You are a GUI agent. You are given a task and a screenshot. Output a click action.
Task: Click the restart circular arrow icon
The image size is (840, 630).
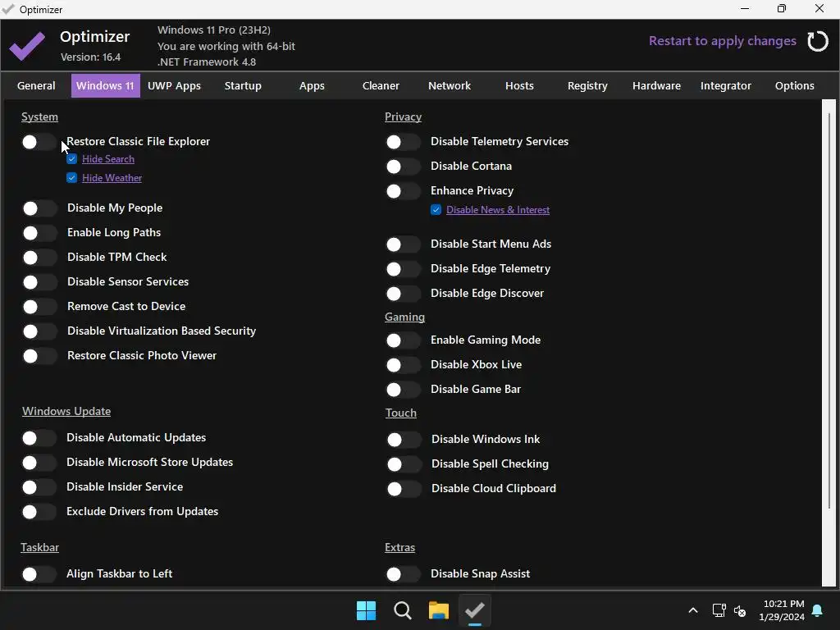pos(818,41)
